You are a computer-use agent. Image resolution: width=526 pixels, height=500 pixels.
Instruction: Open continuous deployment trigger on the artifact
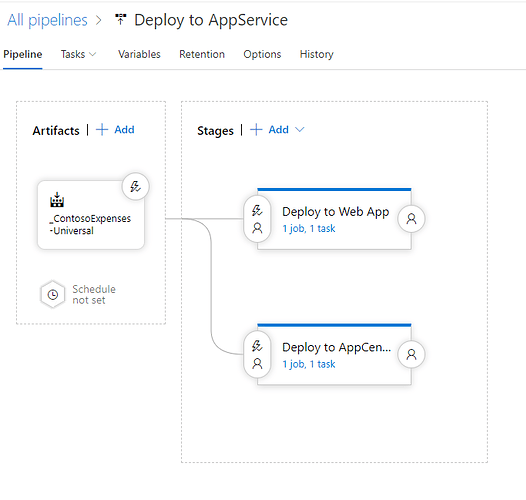point(136,187)
